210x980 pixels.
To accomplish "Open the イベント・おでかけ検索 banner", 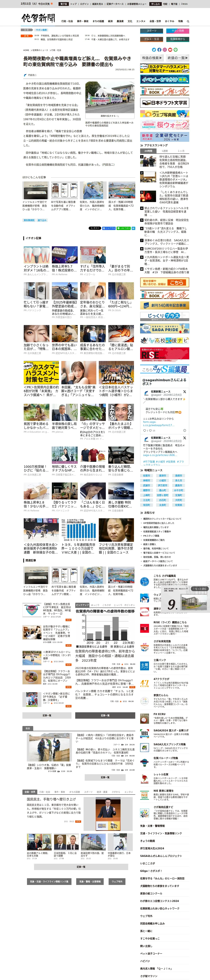I will coord(165,79).
